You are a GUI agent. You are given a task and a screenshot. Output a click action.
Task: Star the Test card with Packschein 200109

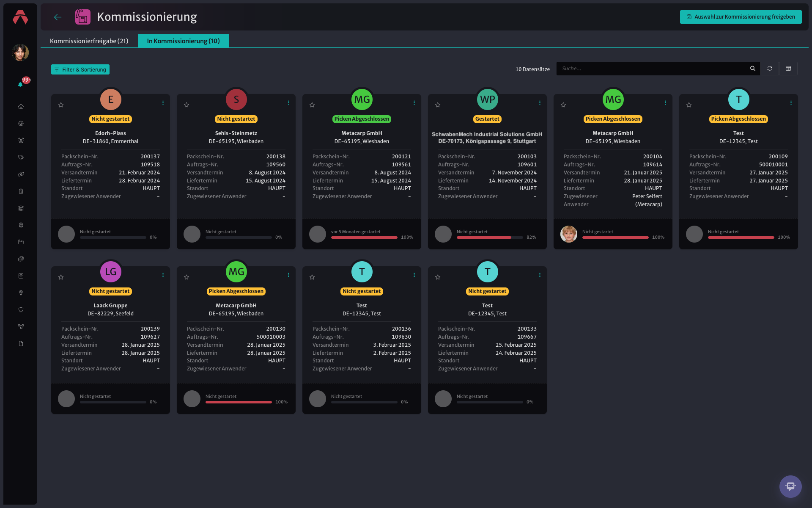point(689,105)
